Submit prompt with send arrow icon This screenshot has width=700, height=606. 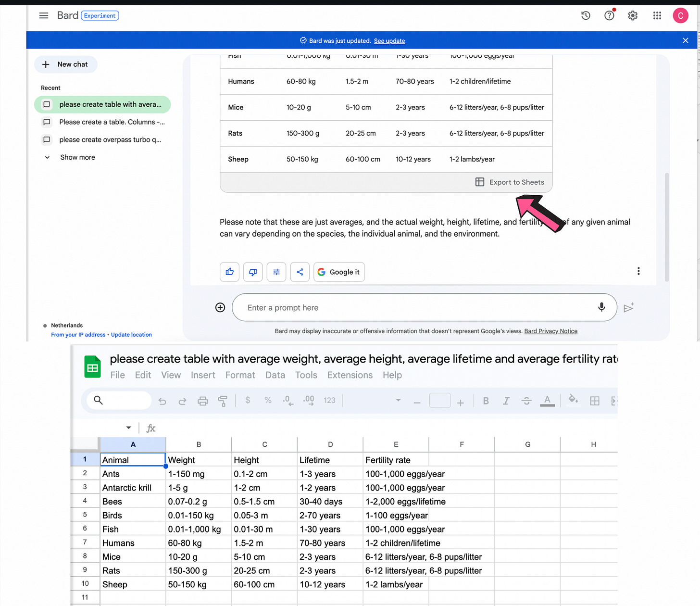click(x=628, y=308)
